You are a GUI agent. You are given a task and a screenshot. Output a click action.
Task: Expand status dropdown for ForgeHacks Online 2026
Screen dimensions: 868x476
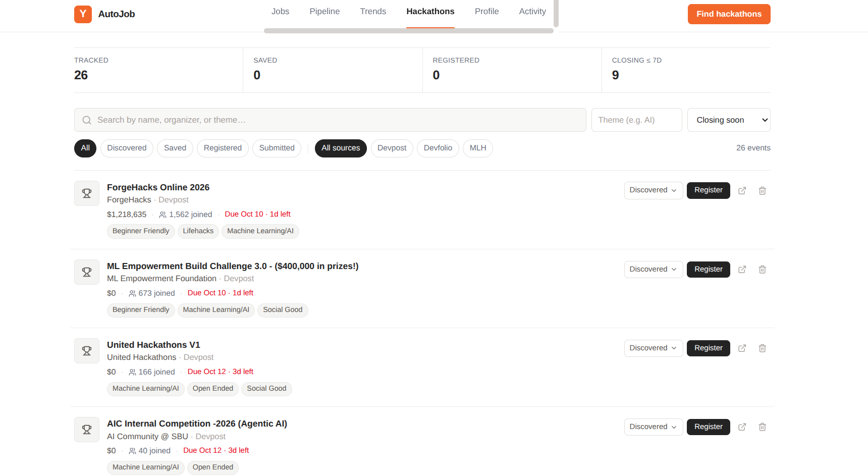654,191
